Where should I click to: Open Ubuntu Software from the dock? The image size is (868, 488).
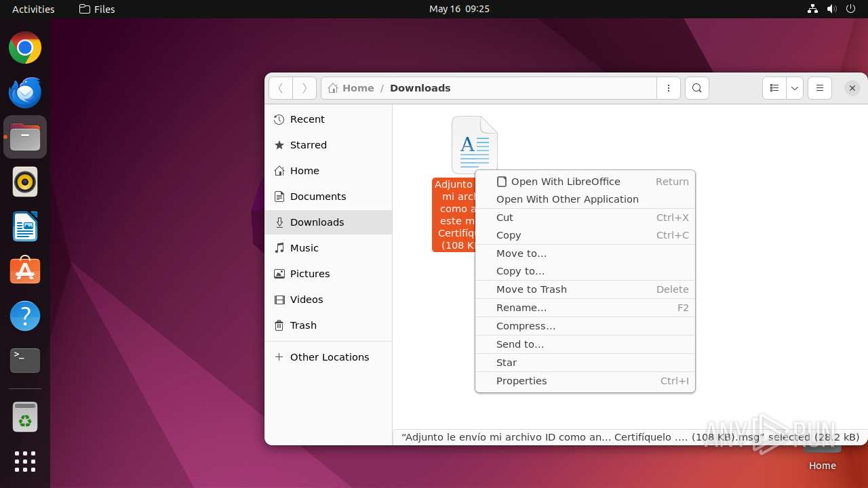click(x=25, y=271)
